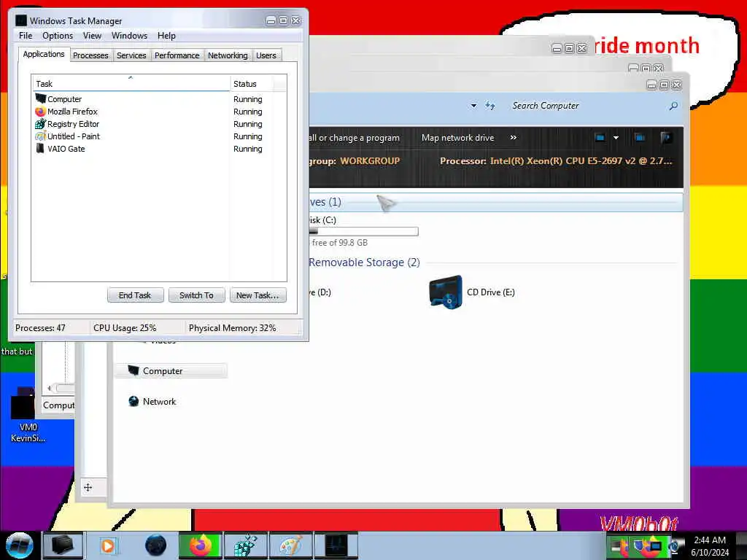This screenshot has height=560, width=747.
Task: Switch to the Networking tab
Action: tap(228, 55)
